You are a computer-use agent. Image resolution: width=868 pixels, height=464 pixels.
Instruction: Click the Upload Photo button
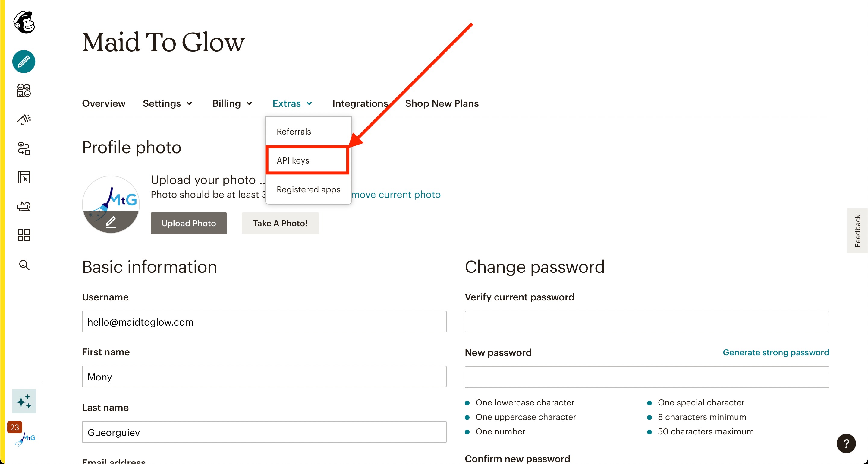click(x=189, y=223)
